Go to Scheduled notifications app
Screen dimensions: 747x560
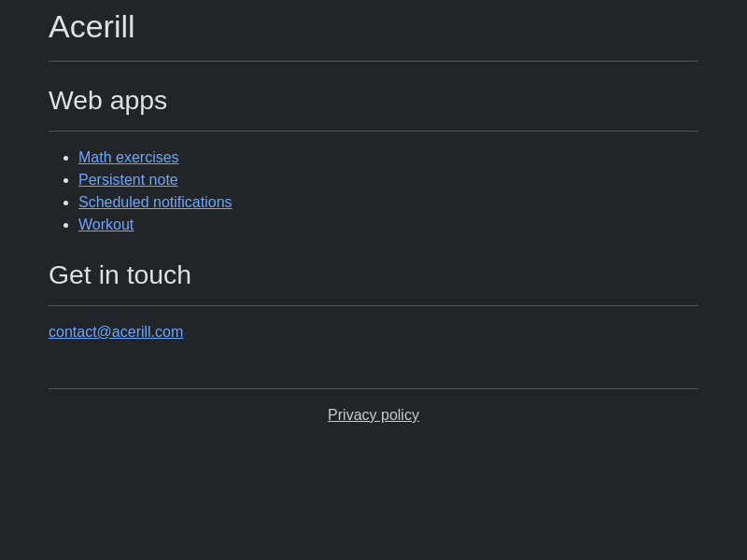(155, 203)
